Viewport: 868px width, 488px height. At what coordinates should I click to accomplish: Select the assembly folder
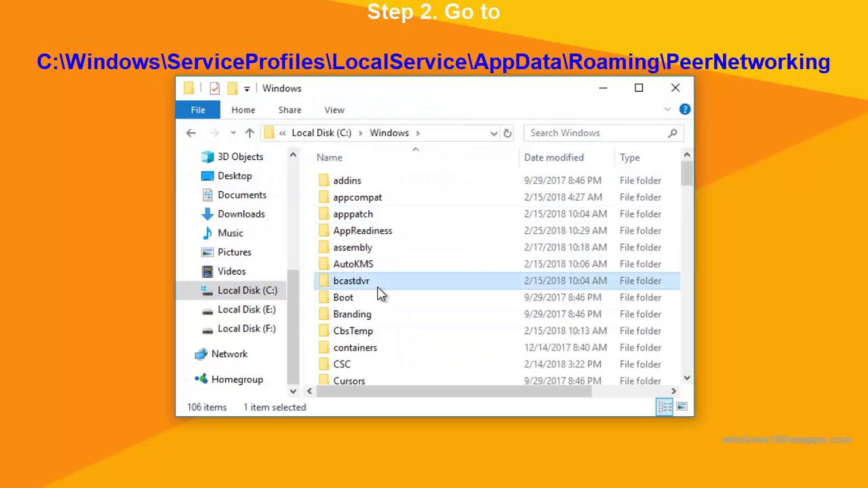tap(353, 247)
